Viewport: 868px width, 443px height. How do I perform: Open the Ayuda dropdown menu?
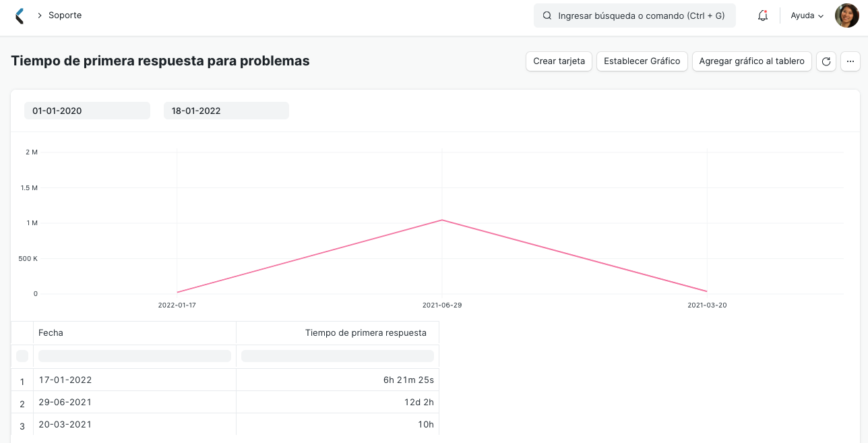(806, 15)
